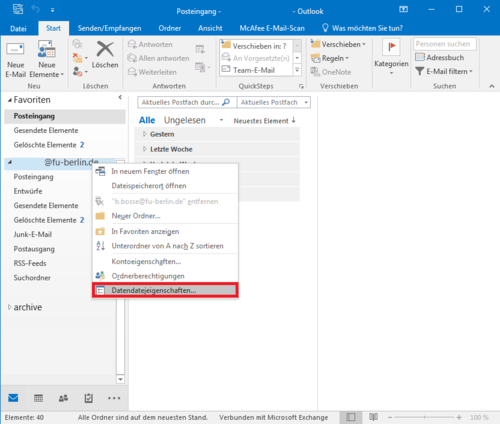The height and width of the screenshot is (424, 500).
Task: Filter messages by Ungelesen
Action: point(185,120)
